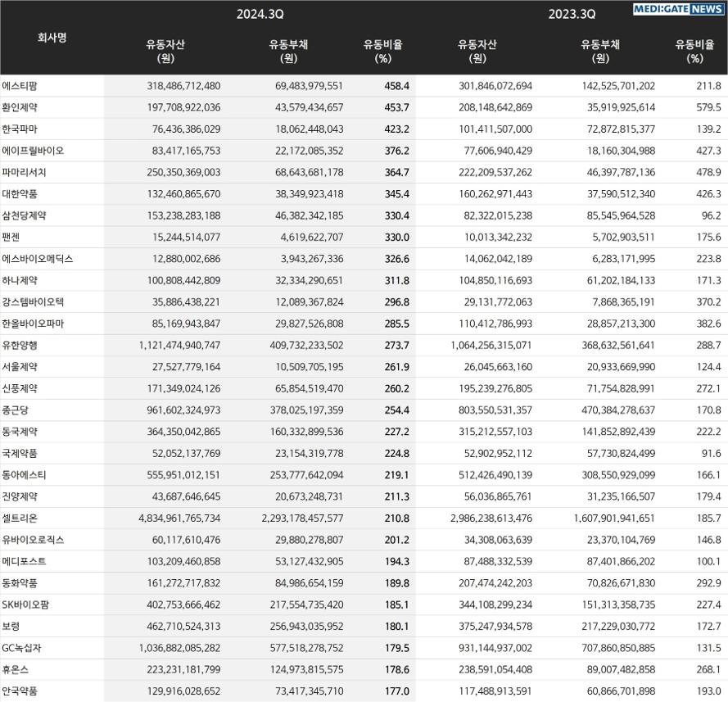Click the 회사명 column header
Viewport: 728px width, 702px height.
coord(52,38)
